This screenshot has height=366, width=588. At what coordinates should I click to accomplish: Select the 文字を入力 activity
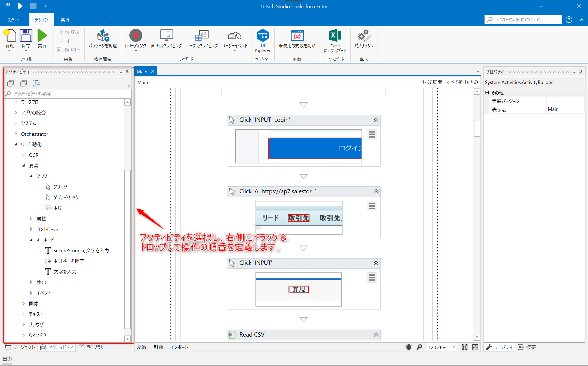[61, 272]
